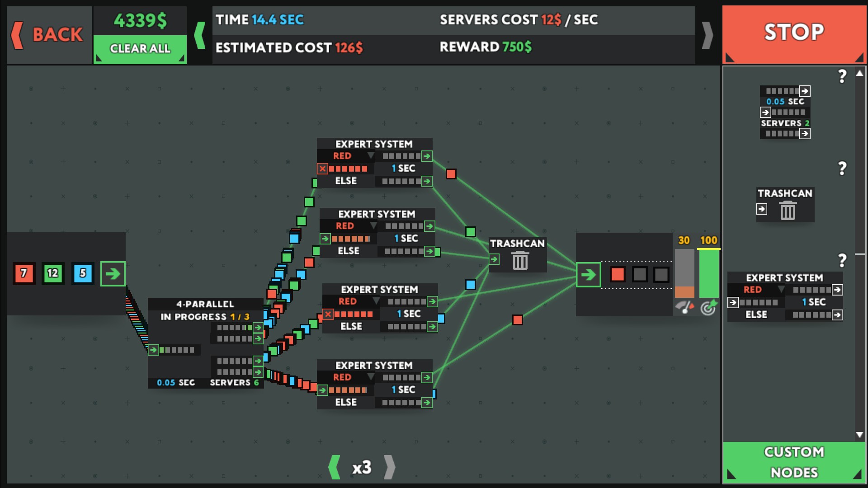
Task: Click the blue input counter 5
Action: click(x=83, y=273)
